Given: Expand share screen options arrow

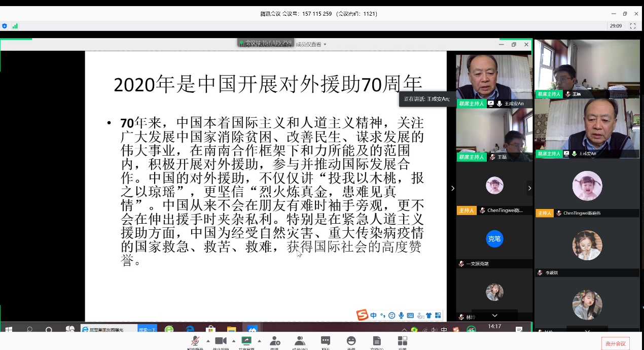Looking at the screenshot, I should coord(260,340).
